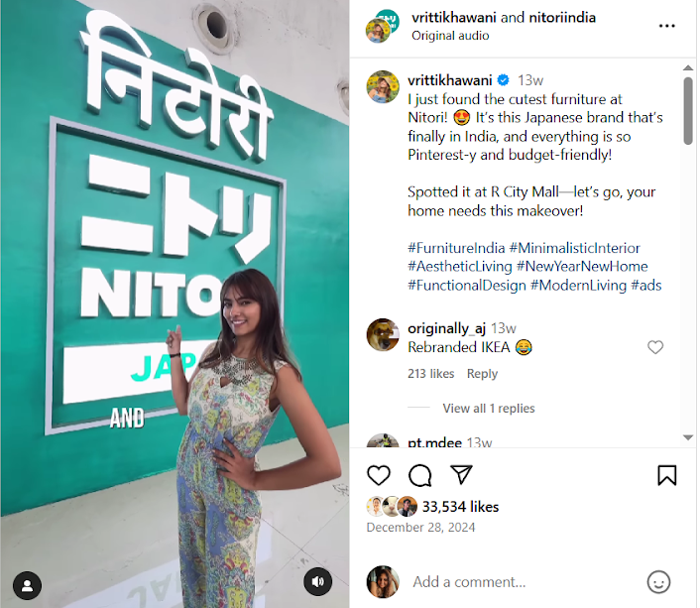This screenshot has width=700, height=608.
Task: Click originally_aj's profile picture
Action: point(383,335)
